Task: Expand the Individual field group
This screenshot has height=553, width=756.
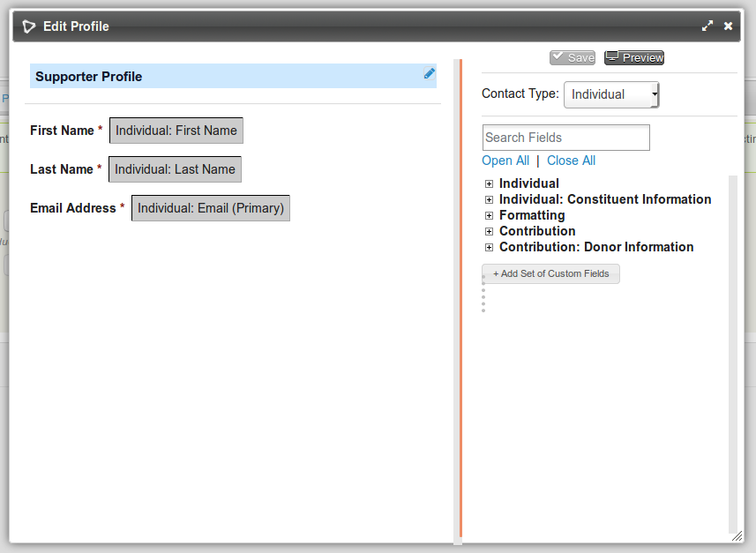Action: 489,183
